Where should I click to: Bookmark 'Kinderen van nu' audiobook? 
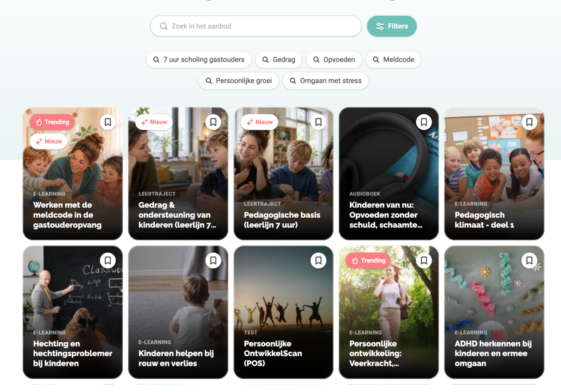424,122
